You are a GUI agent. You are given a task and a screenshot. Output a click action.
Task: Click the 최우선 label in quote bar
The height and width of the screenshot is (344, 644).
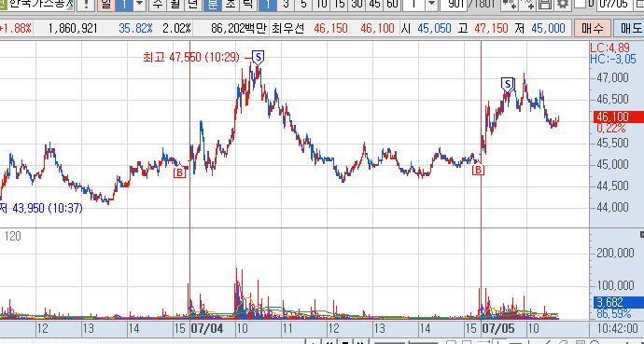point(287,29)
